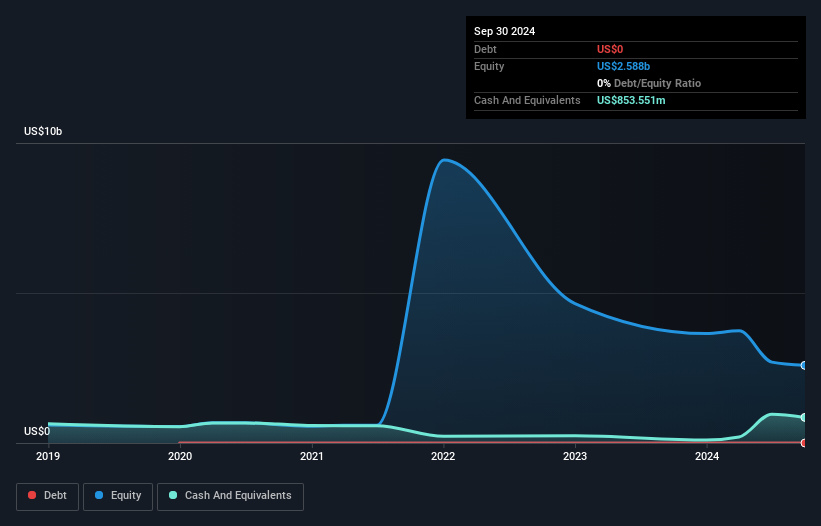The height and width of the screenshot is (526, 821).
Task: Click the red Debt endpoint marker
Action: coord(804,443)
